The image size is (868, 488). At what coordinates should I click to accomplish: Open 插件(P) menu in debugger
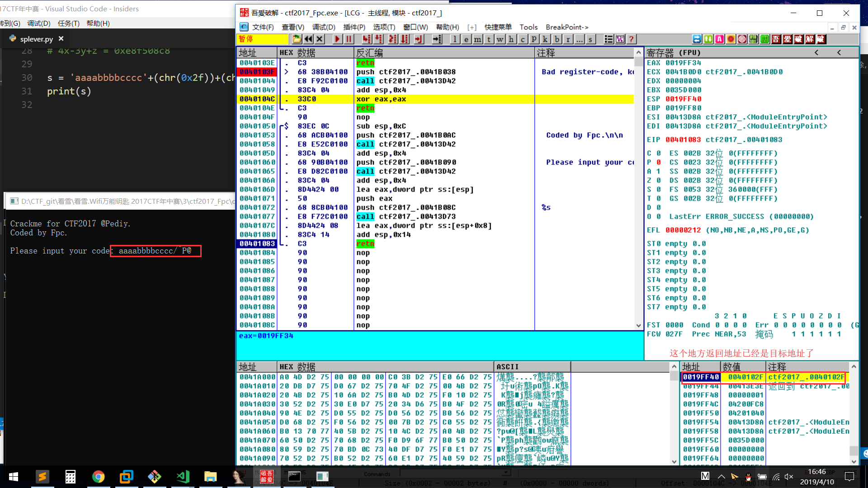pos(354,27)
